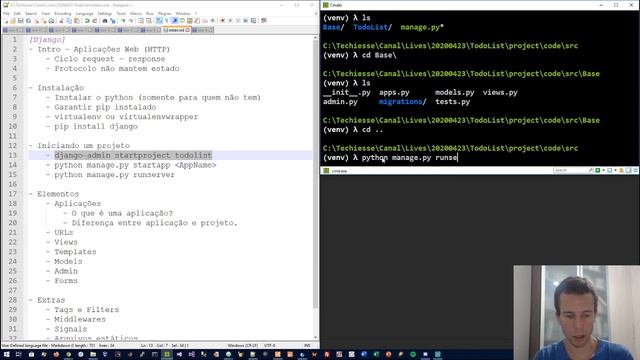This screenshot has height=360, width=640.
Task: Click the Cut icon in Notepad++ toolbar
Action: click(x=61, y=20)
